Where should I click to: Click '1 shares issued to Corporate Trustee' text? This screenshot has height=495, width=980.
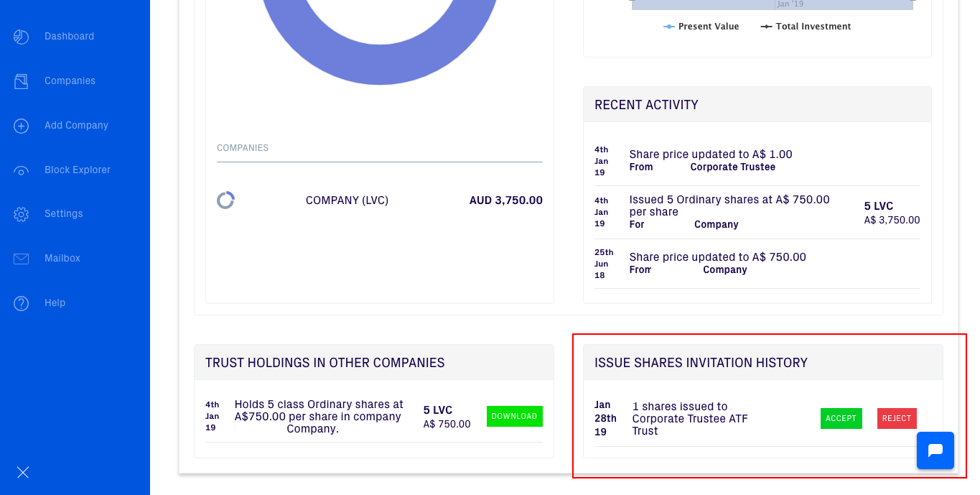pyautogui.click(x=690, y=419)
